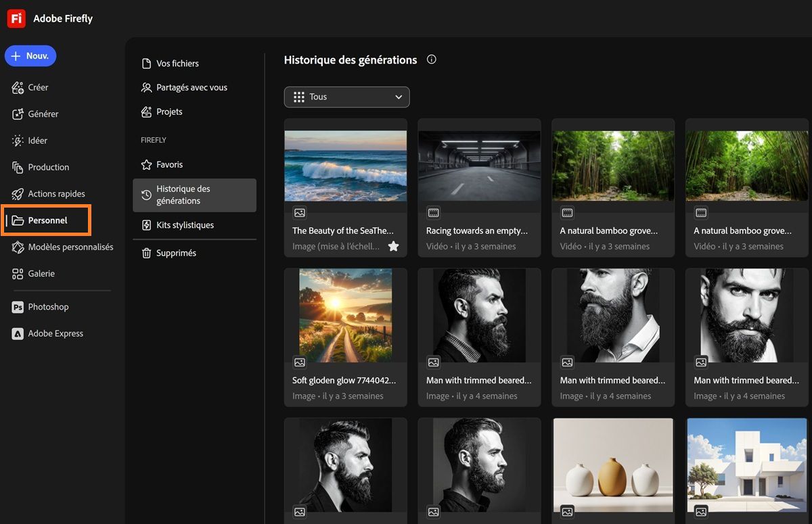
Task: Open Actions rapides
Action: (56, 193)
